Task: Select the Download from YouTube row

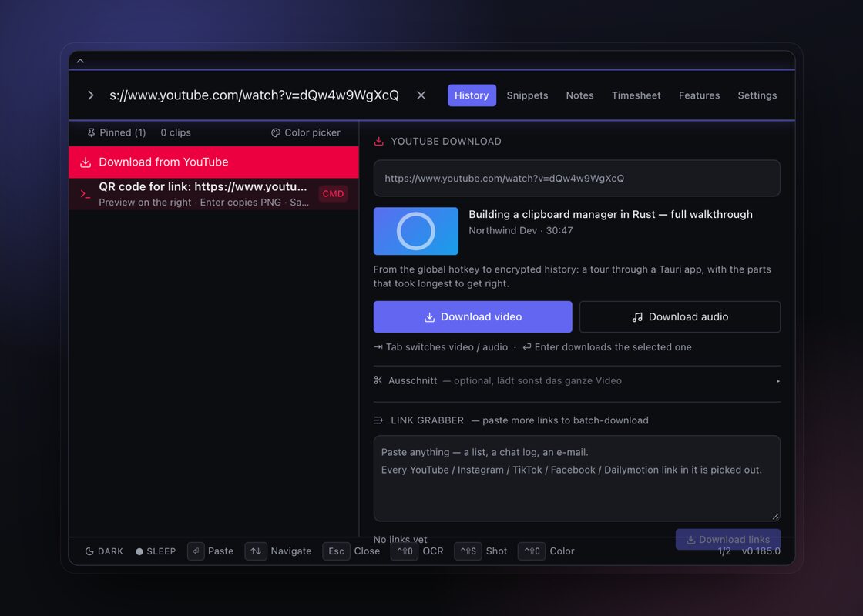Action: 213,162
